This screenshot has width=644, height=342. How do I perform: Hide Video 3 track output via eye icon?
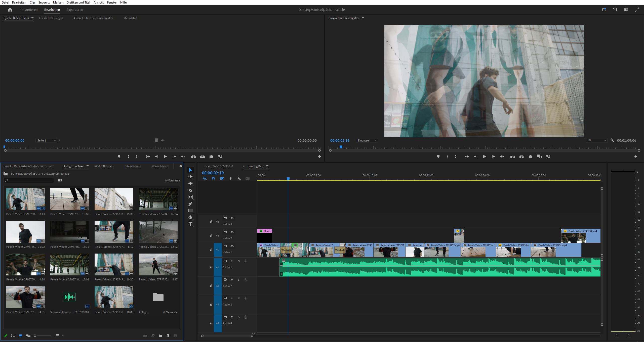(x=232, y=218)
